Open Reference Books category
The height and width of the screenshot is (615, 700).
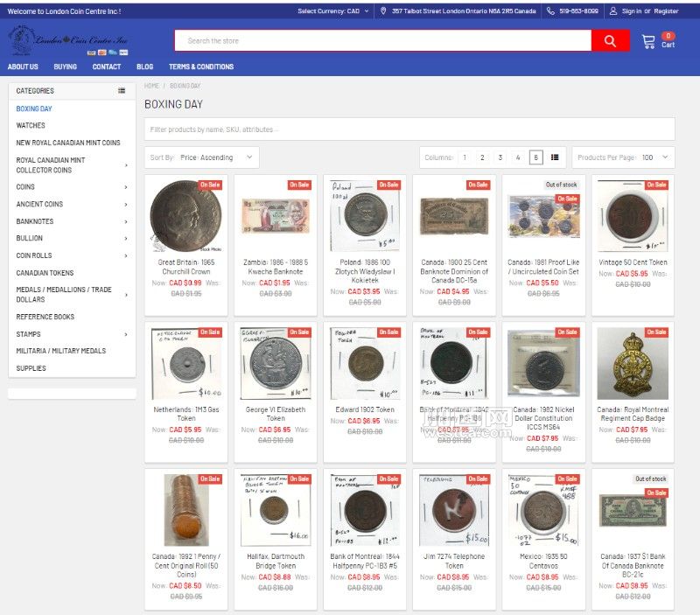[x=45, y=317]
